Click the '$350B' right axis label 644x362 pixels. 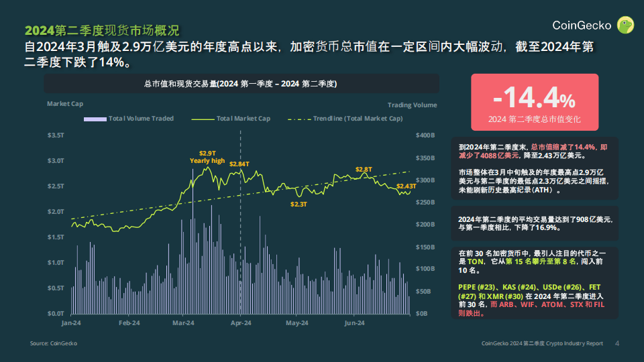click(x=425, y=158)
